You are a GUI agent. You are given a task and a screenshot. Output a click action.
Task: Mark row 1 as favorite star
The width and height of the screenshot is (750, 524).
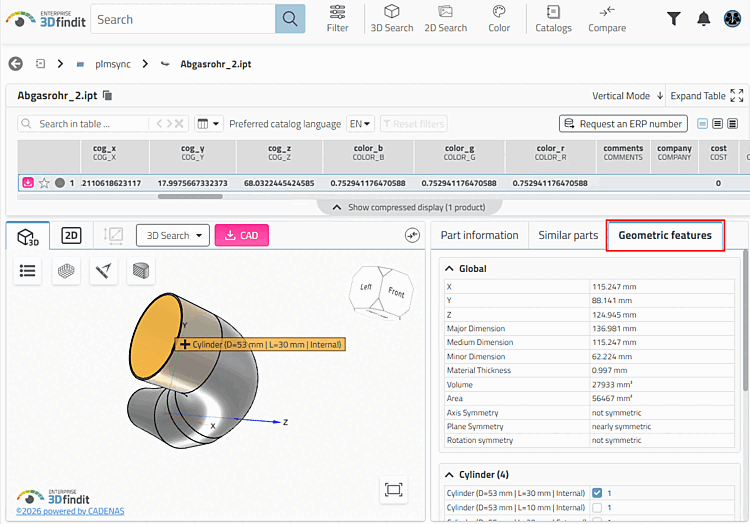tap(44, 183)
